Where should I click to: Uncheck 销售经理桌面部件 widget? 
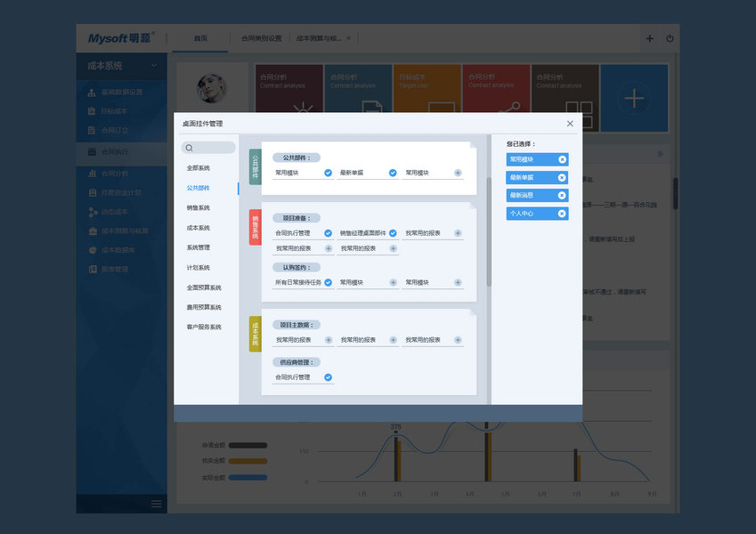coord(393,233)
